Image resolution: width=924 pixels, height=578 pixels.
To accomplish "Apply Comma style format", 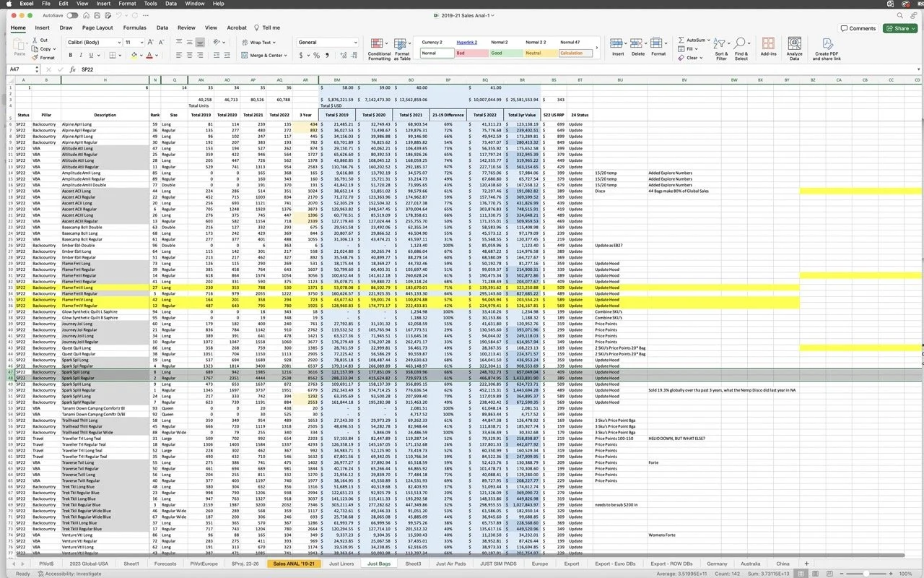I will (328, 56).
